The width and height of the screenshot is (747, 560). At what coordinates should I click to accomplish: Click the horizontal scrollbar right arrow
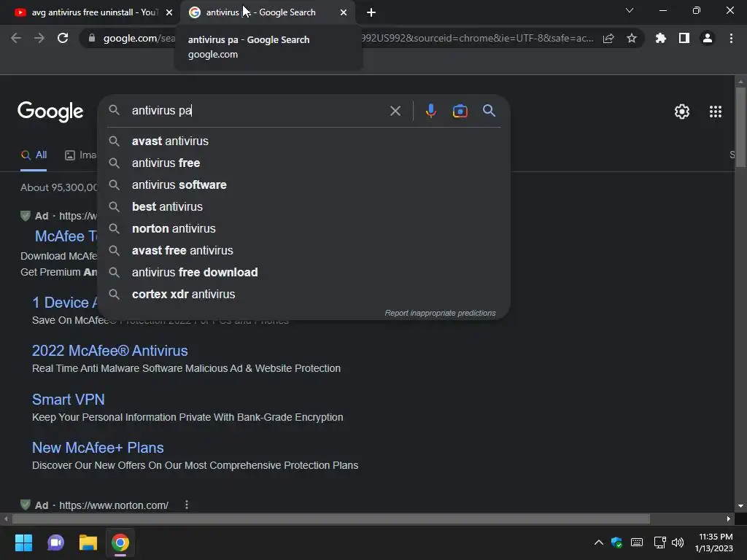[729, 518]
